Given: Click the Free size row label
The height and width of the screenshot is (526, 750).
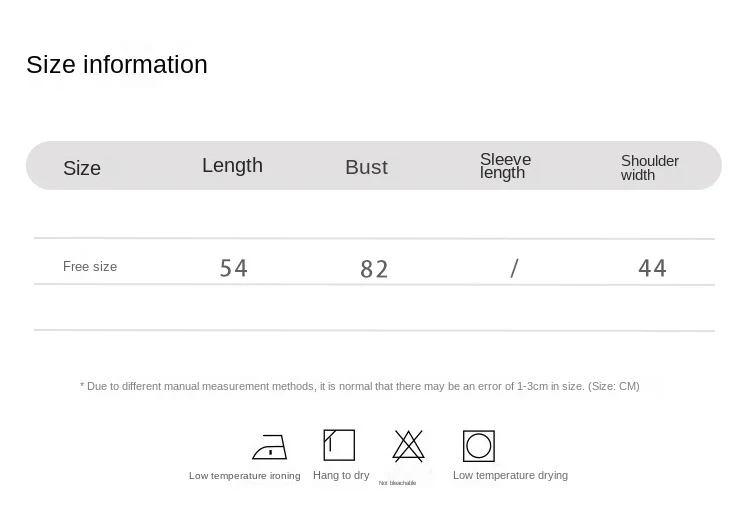Looking at the screenshot, I should tap(90, 266).
